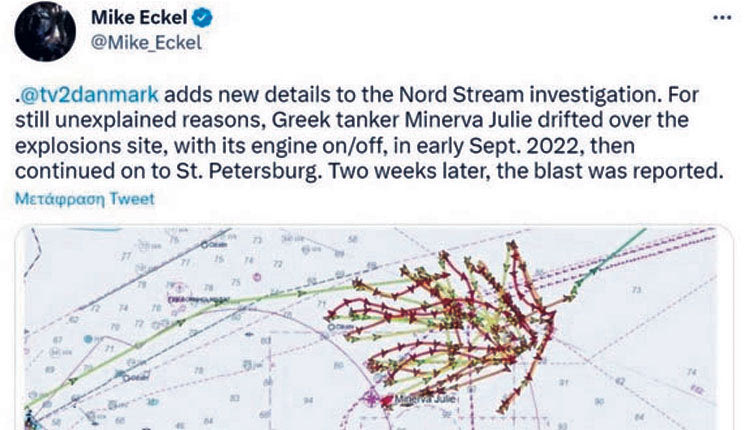Open the tweet's three-dot more menu
This screenshot has height=430, width=750.
[722, 18]
